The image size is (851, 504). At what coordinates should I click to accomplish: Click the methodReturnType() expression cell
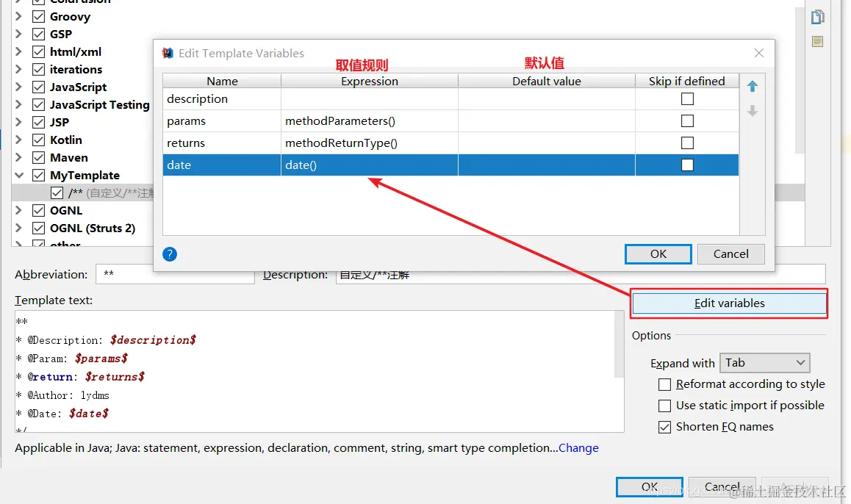370,143
